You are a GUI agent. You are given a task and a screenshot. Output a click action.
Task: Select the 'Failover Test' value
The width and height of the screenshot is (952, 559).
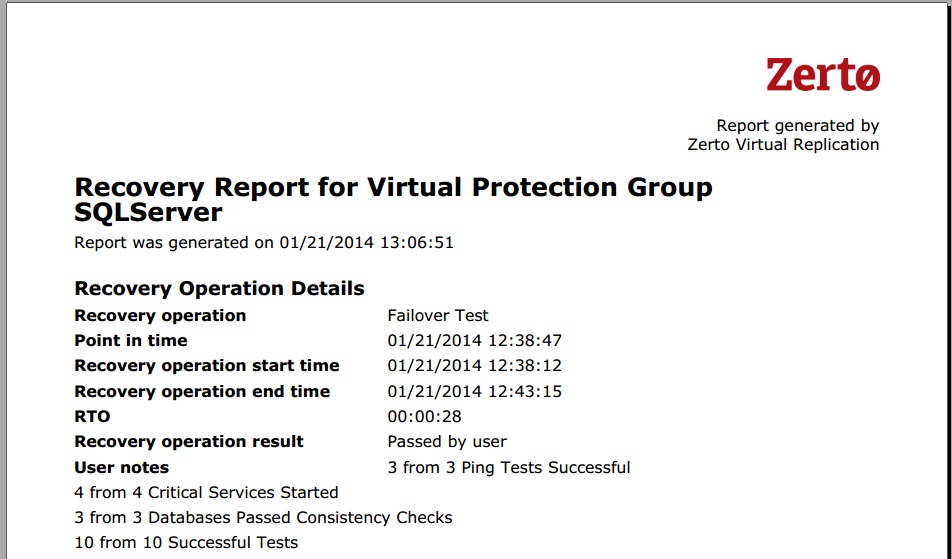438,316
